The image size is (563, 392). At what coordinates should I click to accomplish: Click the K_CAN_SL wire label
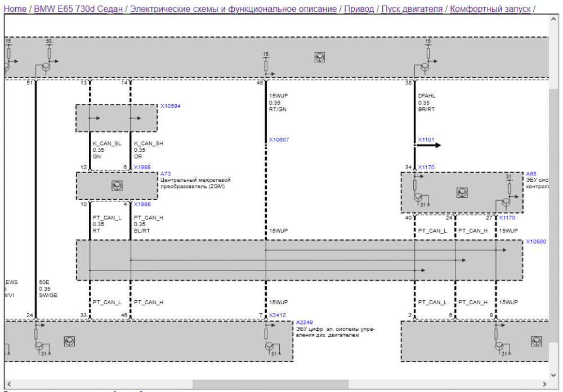coord(107,143)
